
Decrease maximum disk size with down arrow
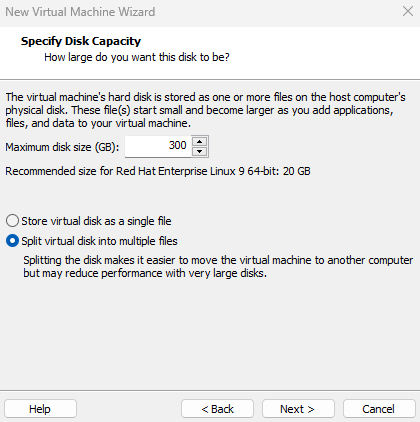click(x=199, y=151)
